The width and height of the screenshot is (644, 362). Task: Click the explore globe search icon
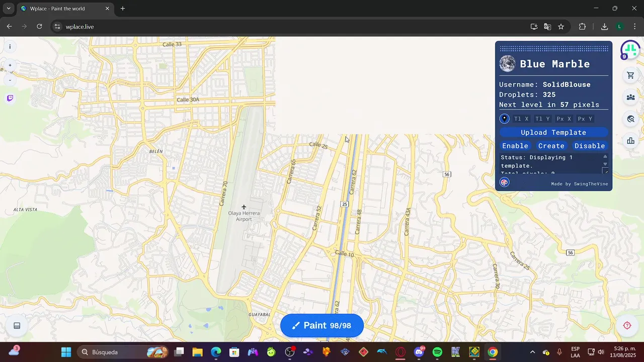pyautogui.click(x=630, y=119)
